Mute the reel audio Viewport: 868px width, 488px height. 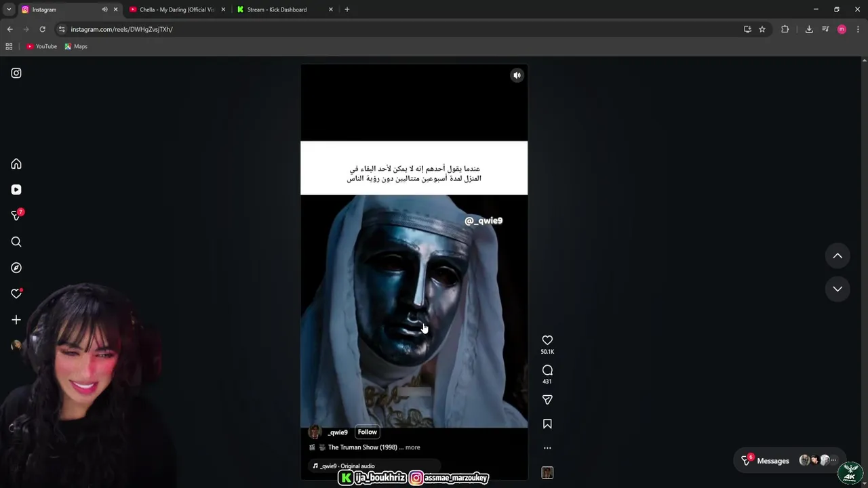[517, 75]
